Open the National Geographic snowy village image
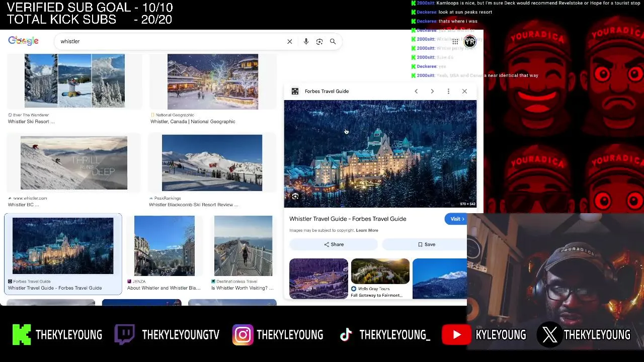Image resolution: width=644 pixels, height=362 pixels. point(213,81)
